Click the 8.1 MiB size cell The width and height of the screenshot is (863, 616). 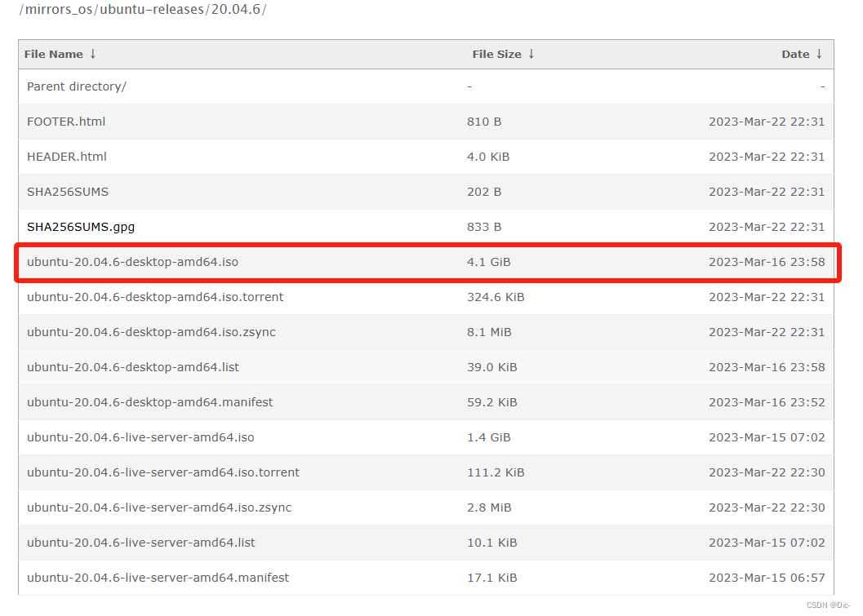tap(489, 332)
